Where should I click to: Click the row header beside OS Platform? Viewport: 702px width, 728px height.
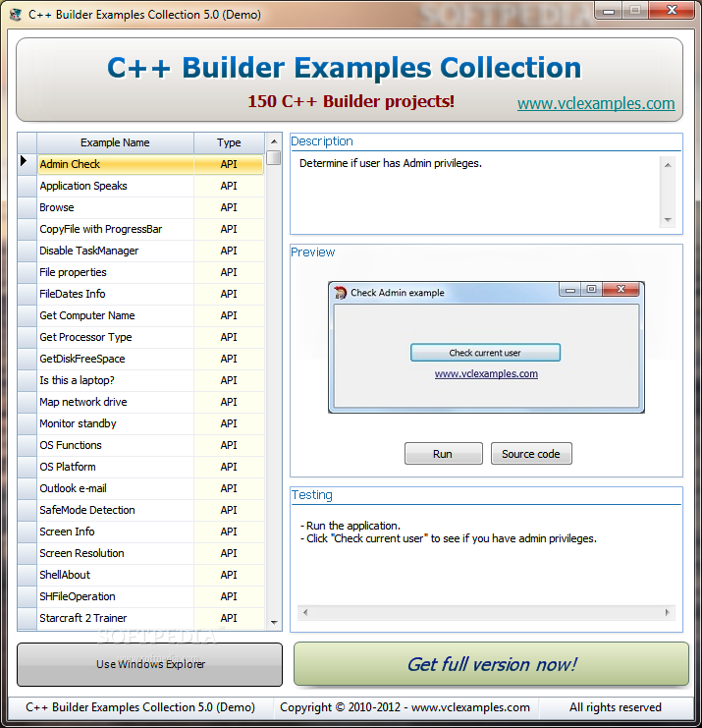(27, 467)
